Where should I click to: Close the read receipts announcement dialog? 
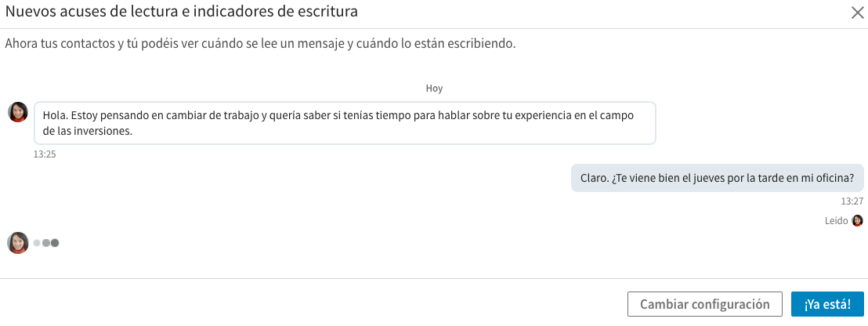tap(857, 12)
